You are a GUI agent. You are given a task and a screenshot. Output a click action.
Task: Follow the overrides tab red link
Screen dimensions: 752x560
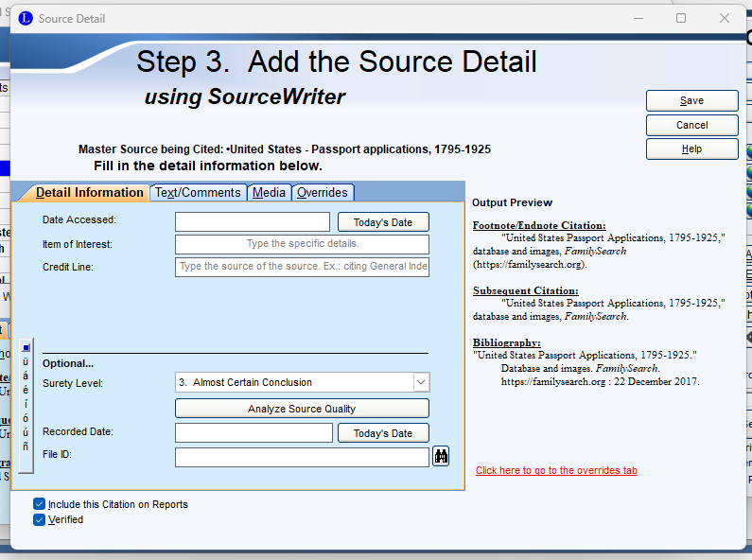click(556, 470)
